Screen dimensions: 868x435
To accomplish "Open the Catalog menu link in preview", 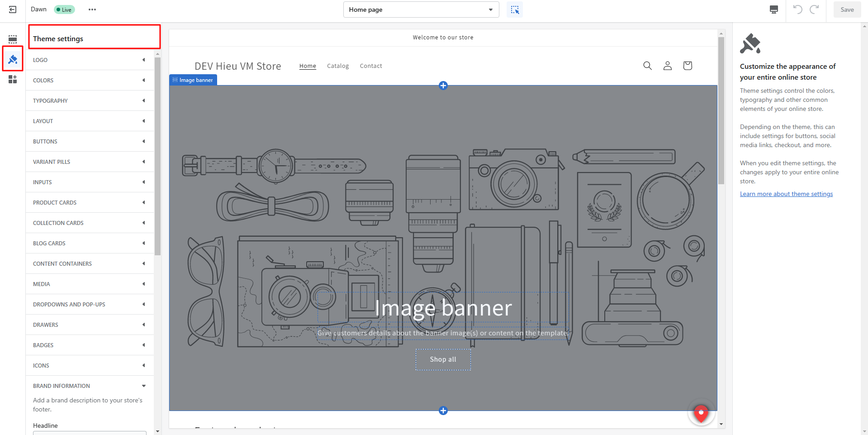I will click(x=338, y=66).
